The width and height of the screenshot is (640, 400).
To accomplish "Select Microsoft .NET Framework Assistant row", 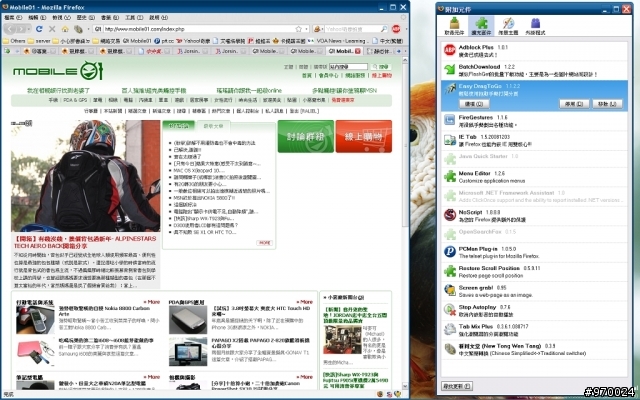I will pos(534,196).
